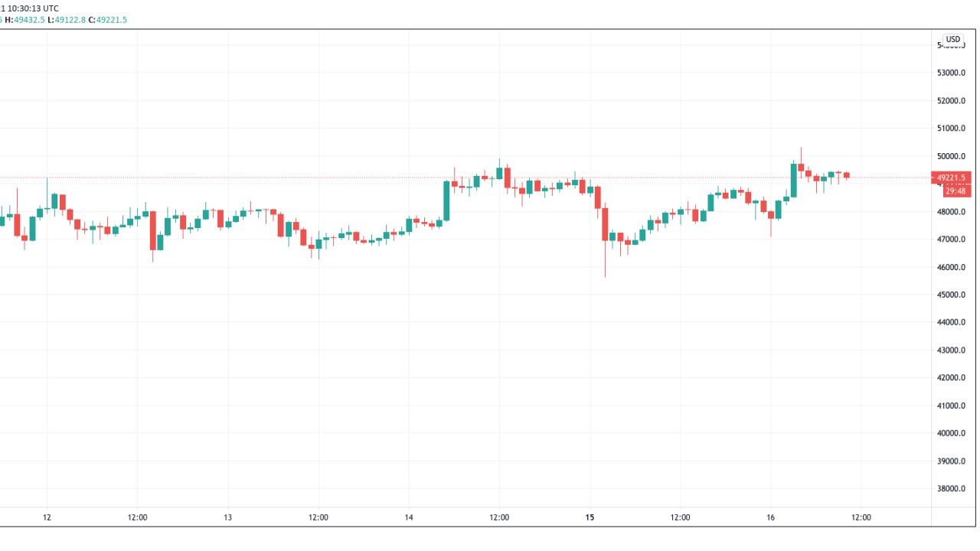Click the 12:00 label between days 13 and 14
The width and height of the screenshot is (980, 551).
point(318,517)
